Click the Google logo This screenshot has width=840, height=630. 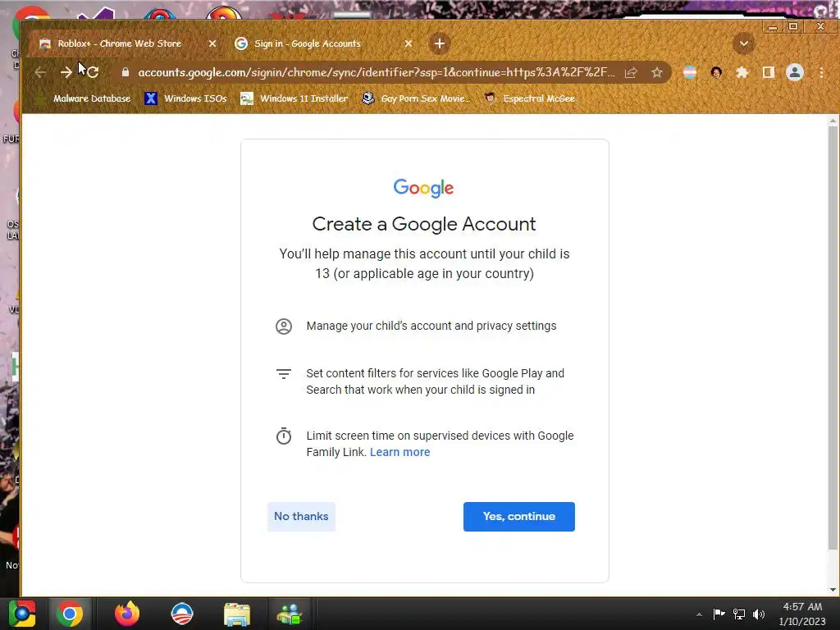tap(423, 188)
